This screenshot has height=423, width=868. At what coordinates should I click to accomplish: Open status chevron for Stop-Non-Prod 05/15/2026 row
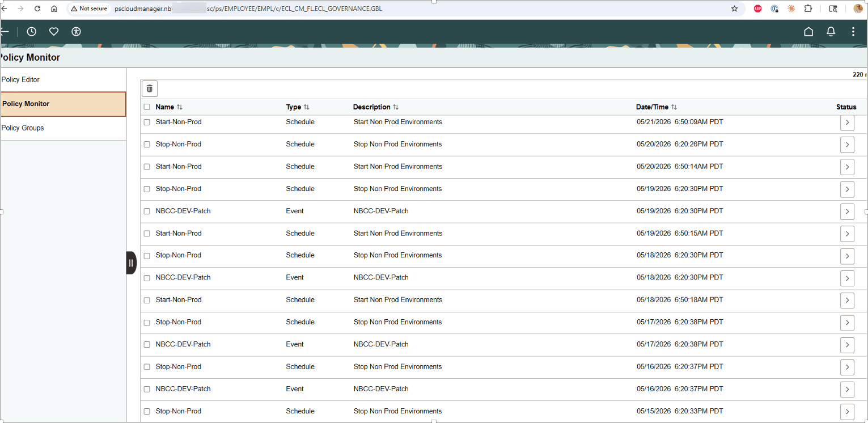[847, 412]
